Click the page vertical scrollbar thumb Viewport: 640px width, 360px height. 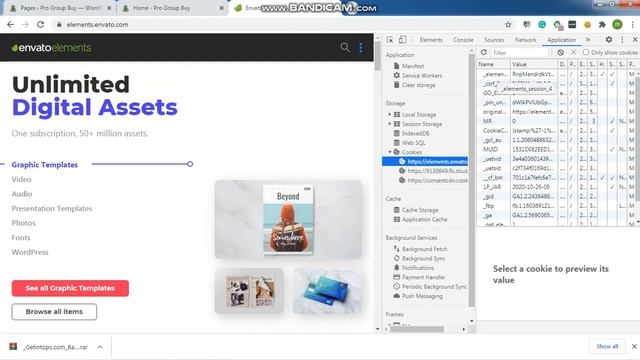(378, 57)
